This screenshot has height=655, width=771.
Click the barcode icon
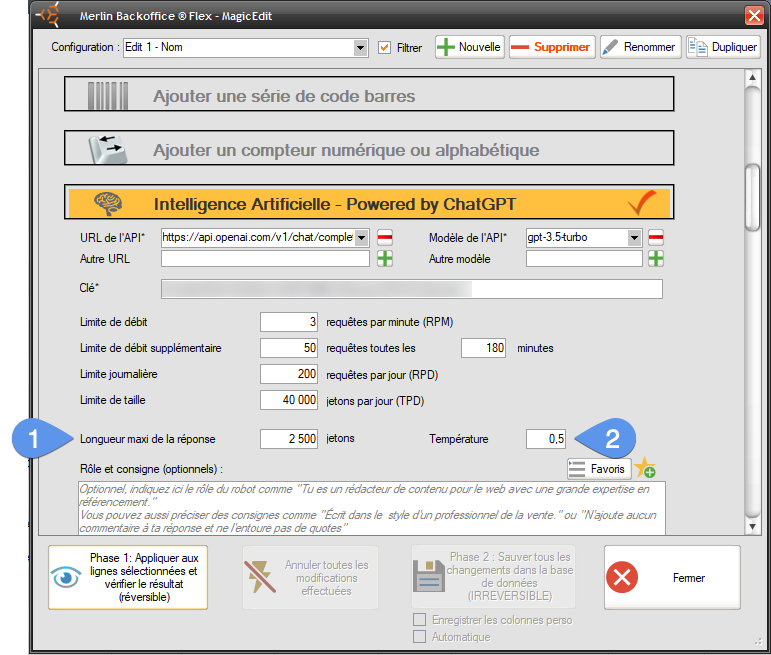pos(108,95)
